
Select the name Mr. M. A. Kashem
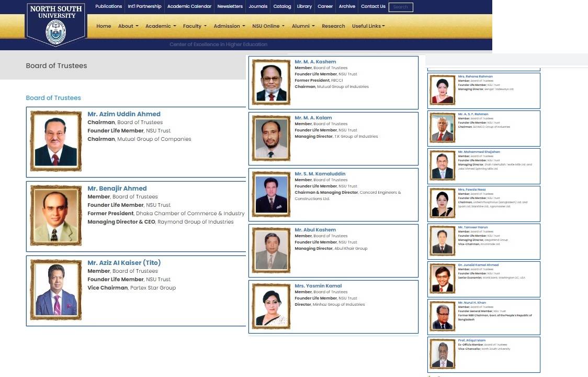tap(315, 62)
